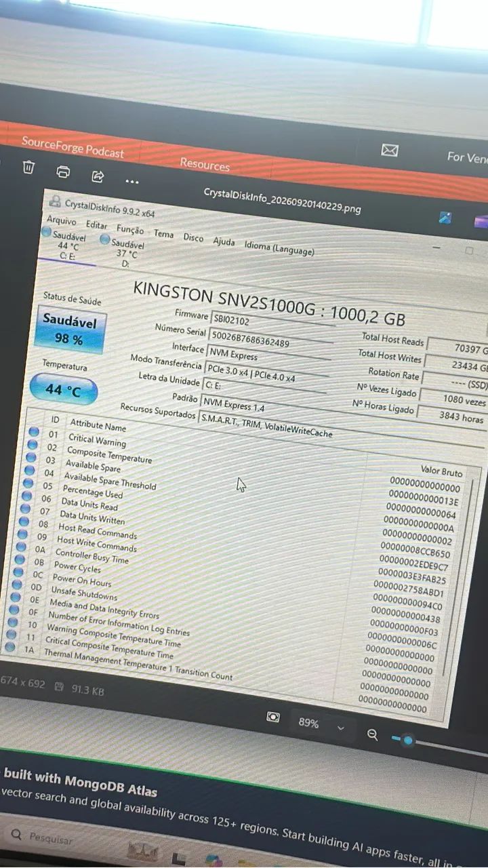The height and width of the screenshot is (868, 488).
Task: Click the image dimensions 674 x 692
Action: pos(23,683)
